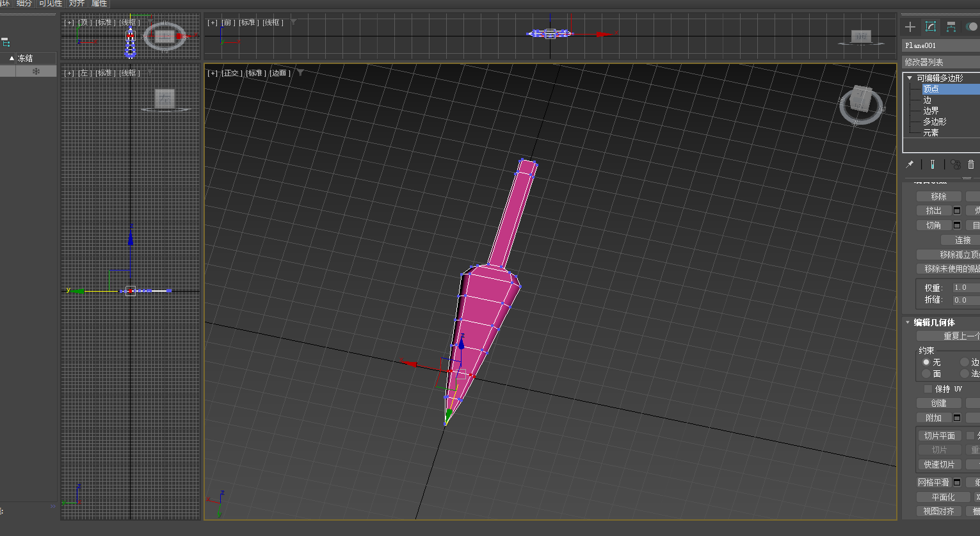Viewport: 980px width, 536px height.
Task: Open 修改器列表 dropdown
Action: [x=941, y=62]
